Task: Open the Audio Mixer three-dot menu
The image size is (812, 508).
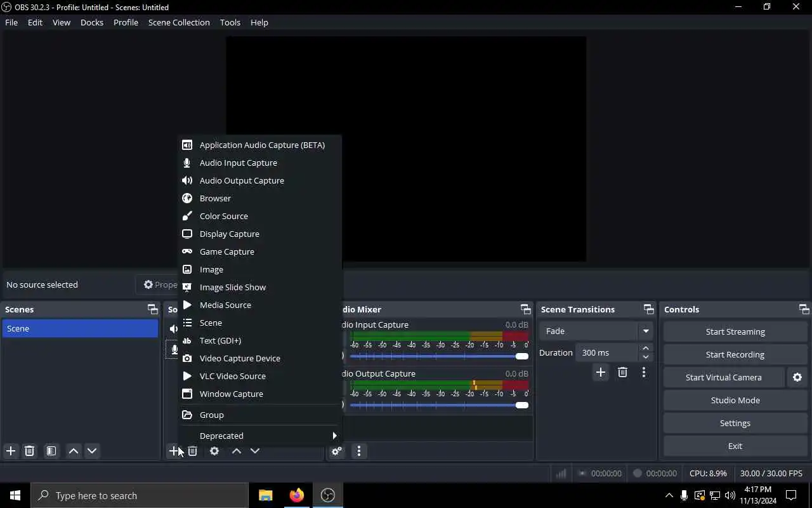Action: coord(359,451)
